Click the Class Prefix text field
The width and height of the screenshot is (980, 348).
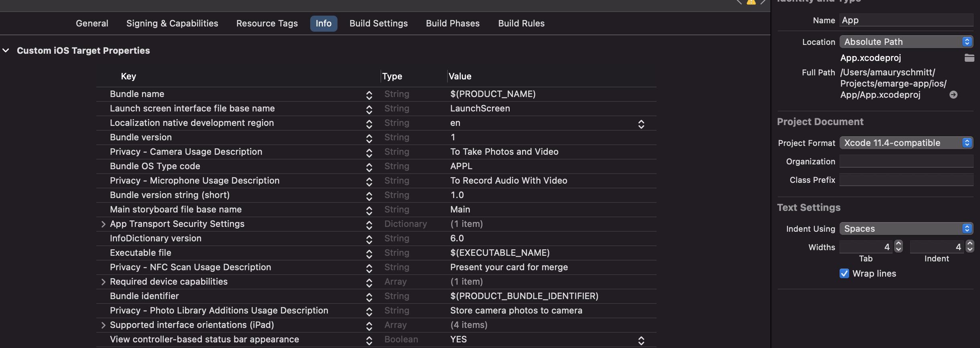click(906, 180)
